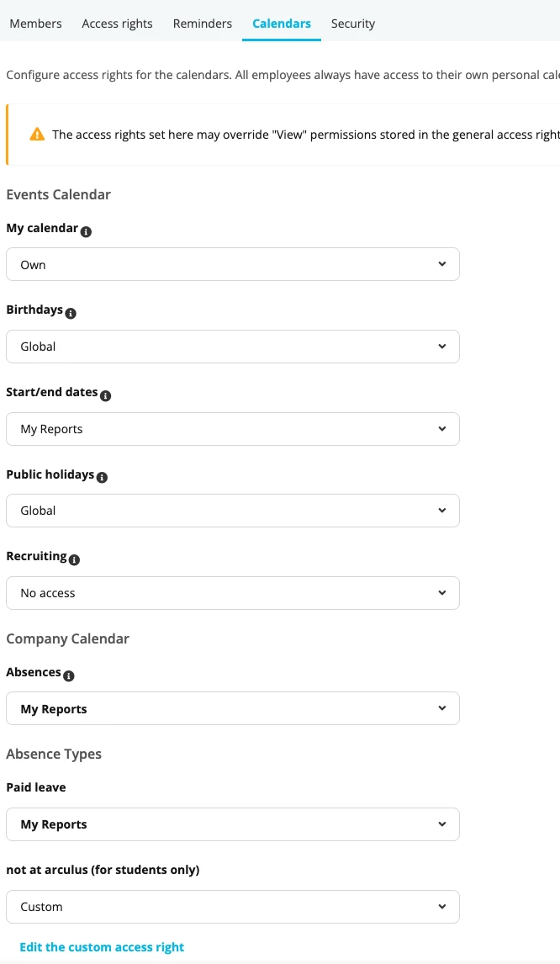
Task: Open the Start/end dates dropdown
Action: pyautogui.click(x=233, y=429)
